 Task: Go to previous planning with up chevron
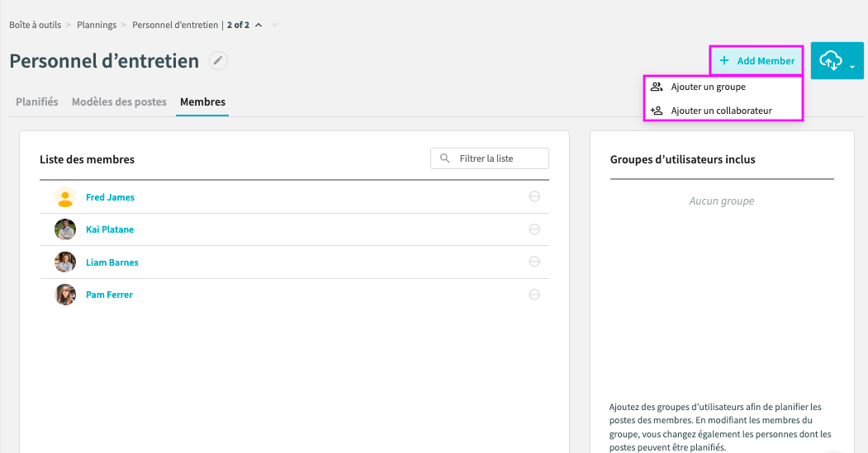[259, 25]
